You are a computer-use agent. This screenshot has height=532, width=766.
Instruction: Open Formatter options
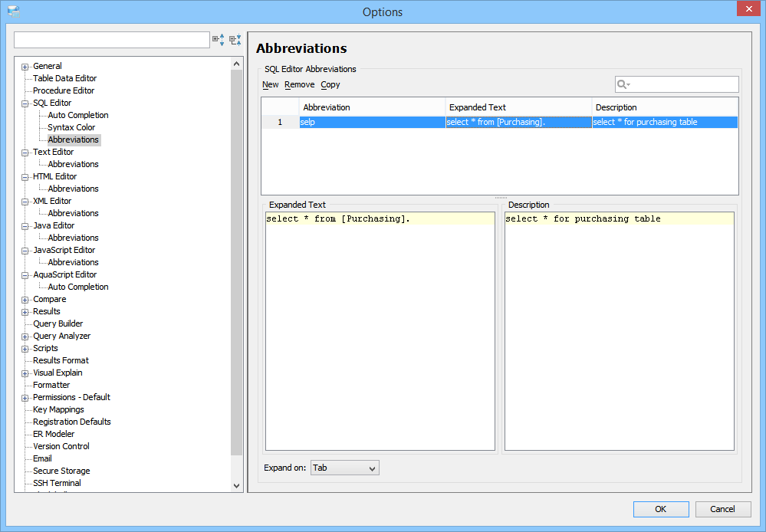pyautogui.click(x=51, y=385)
